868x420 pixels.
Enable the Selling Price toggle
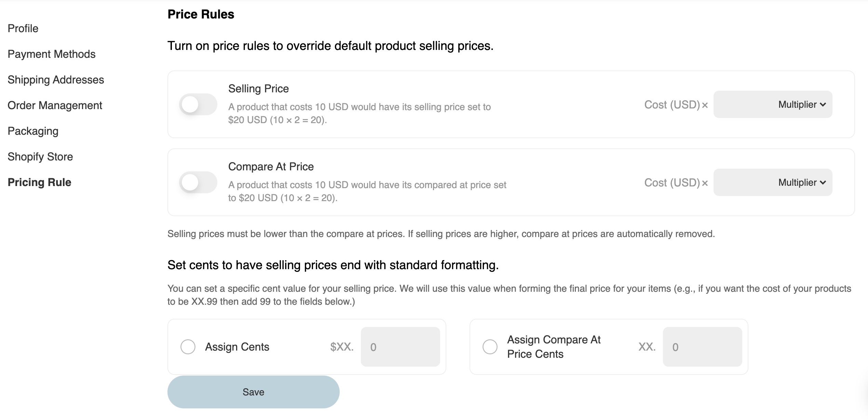[198, 104]
